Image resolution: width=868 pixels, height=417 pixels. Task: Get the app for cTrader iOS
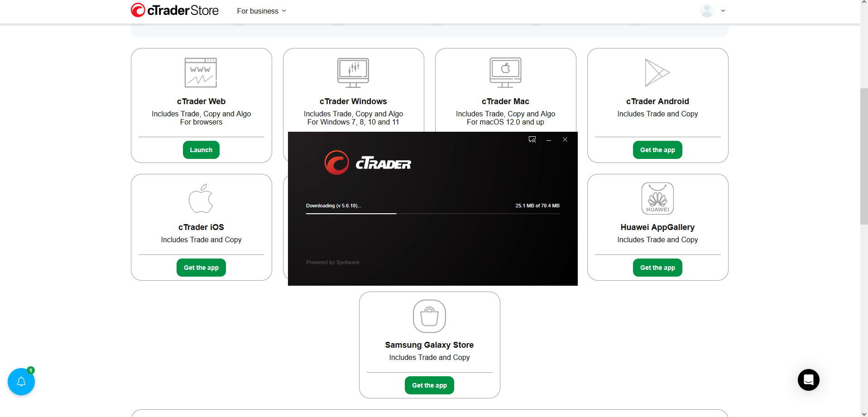click(x=201, y=268)
